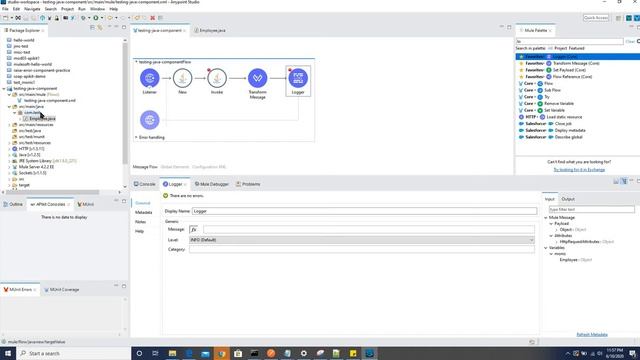This screenshot has width=640, height=360.
Task: Click Clear next to palette search
Action: [x=630, y=42]
